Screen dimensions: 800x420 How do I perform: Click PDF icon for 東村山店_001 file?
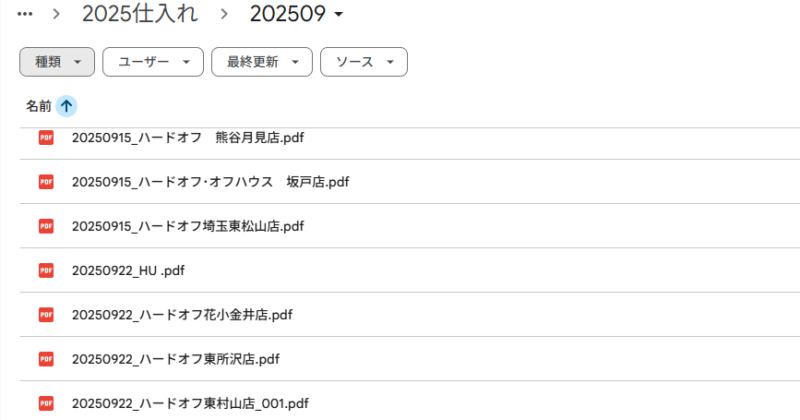(x=46, y=403)
